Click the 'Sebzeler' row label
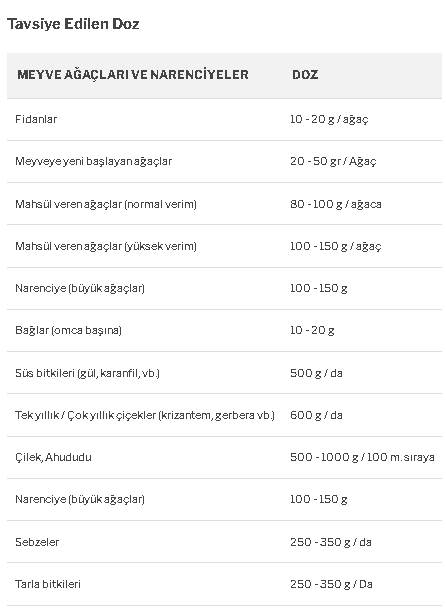Screen dimensions: 446x615 coord(37,542)
